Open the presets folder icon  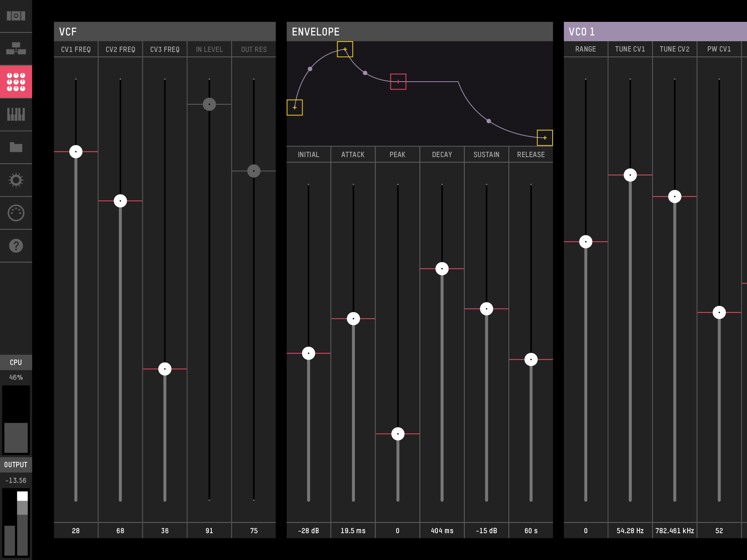click(16, 147)
